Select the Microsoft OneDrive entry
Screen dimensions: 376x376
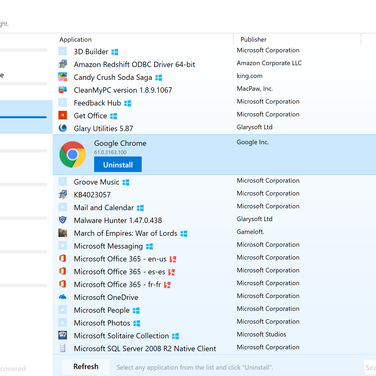(106, 297)
